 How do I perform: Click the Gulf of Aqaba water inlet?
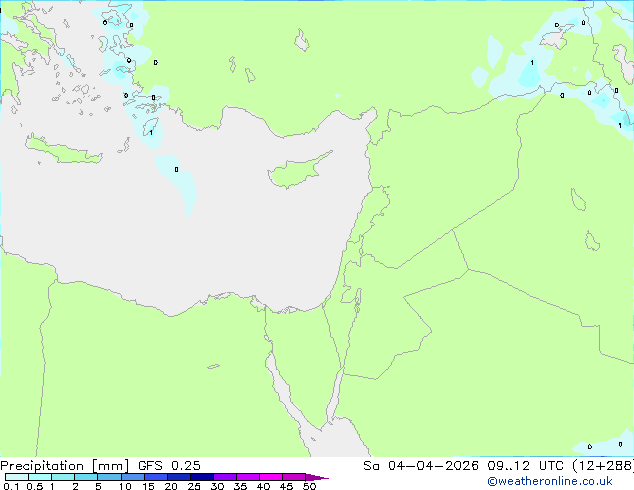tap(336, 394)
